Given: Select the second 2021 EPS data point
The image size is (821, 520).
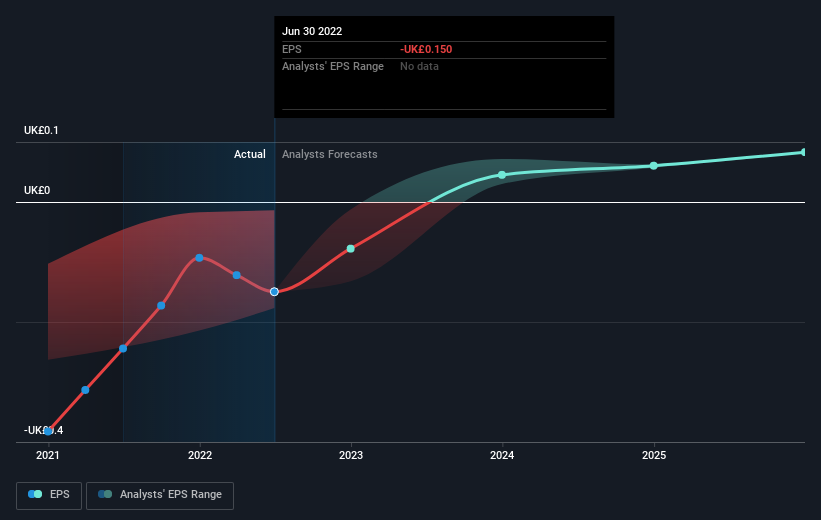Looking at the screenshot, I should click(85, 390).
